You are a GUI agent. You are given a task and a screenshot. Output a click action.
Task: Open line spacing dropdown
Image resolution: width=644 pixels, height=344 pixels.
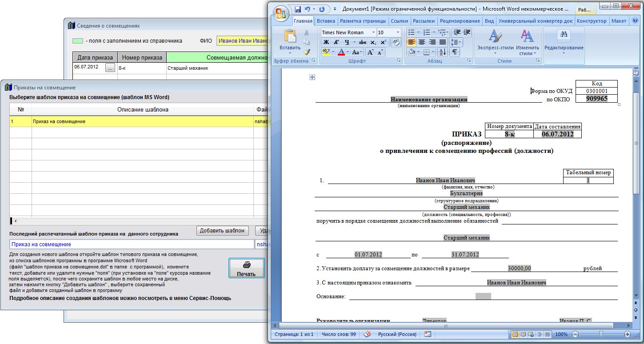456,42
